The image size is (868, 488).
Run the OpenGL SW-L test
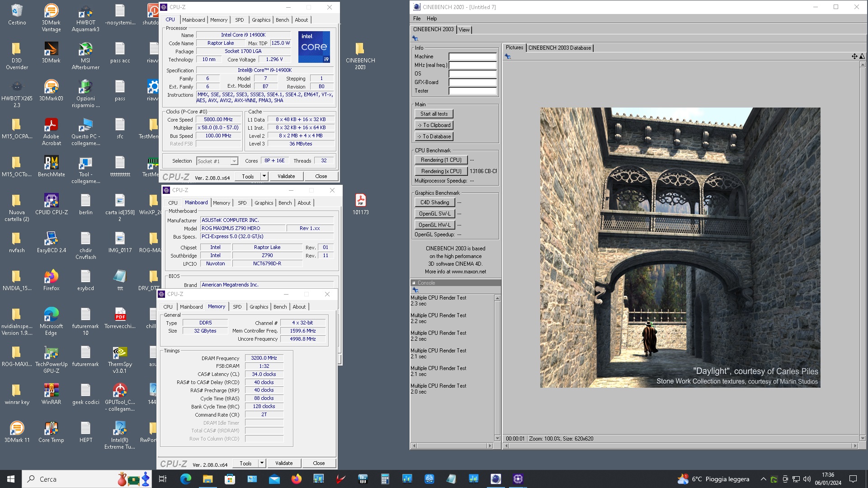(x=434, y=214)
